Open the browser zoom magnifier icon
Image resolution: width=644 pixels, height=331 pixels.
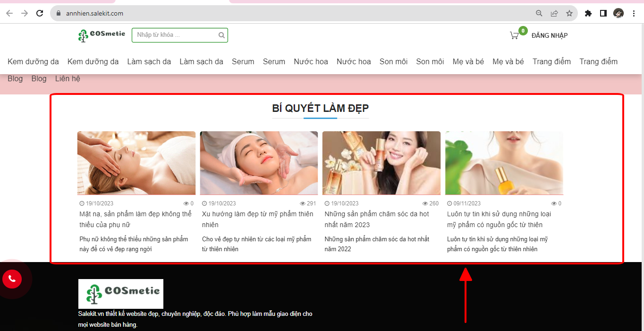coord(539,13)
